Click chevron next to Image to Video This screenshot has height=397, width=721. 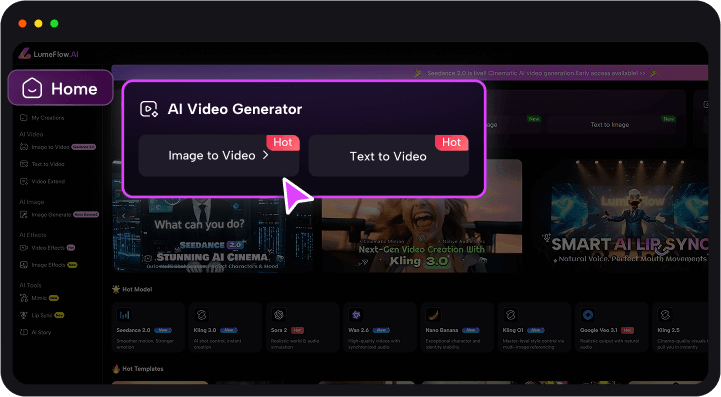click(x=265, y=155)
